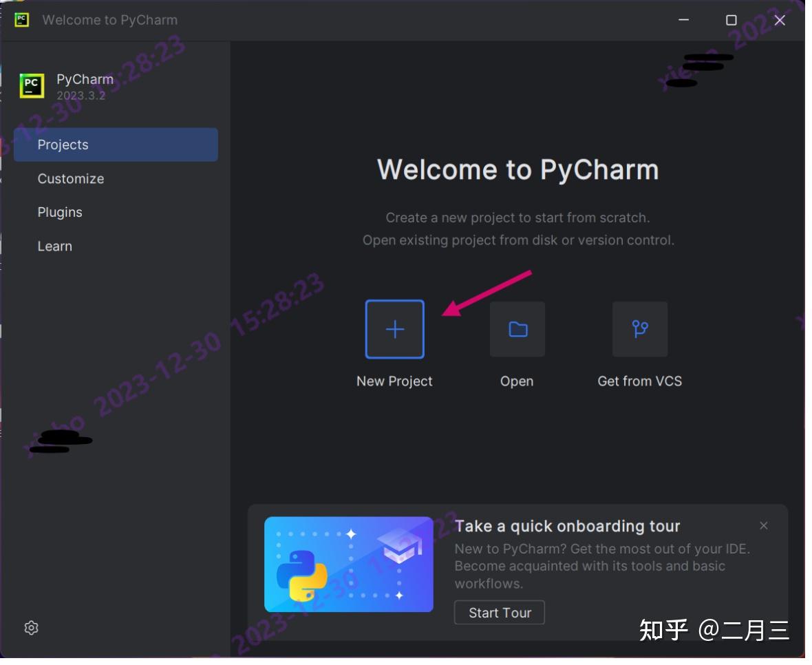
Task: Click the onboarding tour card title
Action: pyautogui.click(x=567, y=525)
